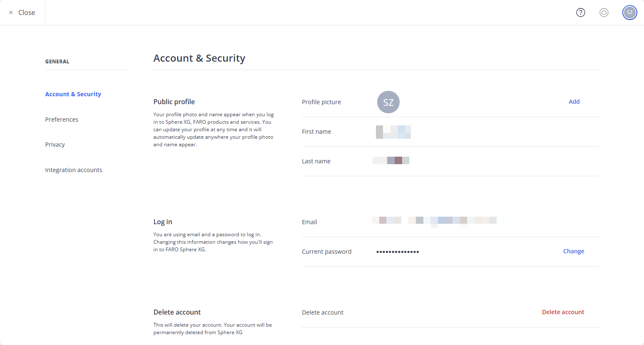
Task: Click the Account & Security page heading
Action: 199,58
